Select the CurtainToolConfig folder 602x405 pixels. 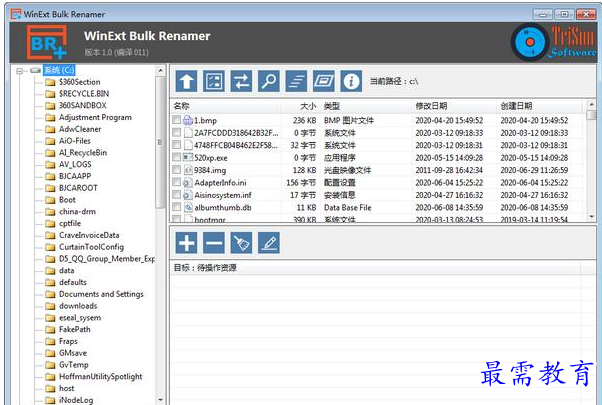[91, 247]
